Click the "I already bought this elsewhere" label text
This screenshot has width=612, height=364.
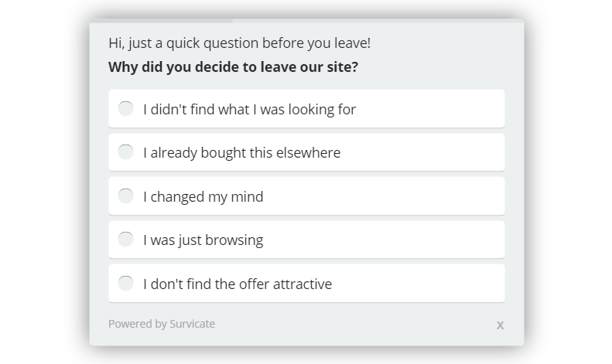241,153
